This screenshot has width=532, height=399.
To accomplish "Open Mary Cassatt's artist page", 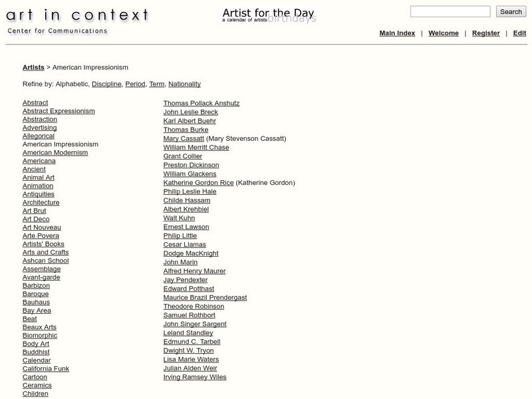I will click(x=184, y=139).
